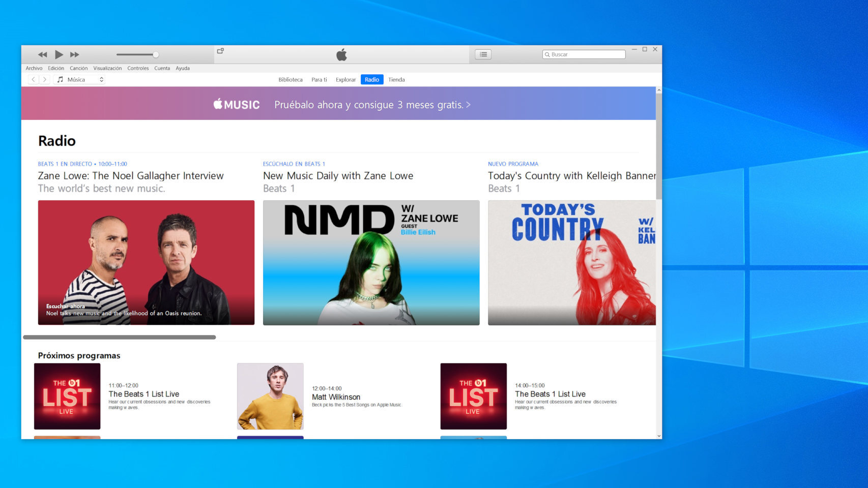This screenshot has width=868, height=488.
Task: Open the Archivo menu
Action: pos(34,68)
